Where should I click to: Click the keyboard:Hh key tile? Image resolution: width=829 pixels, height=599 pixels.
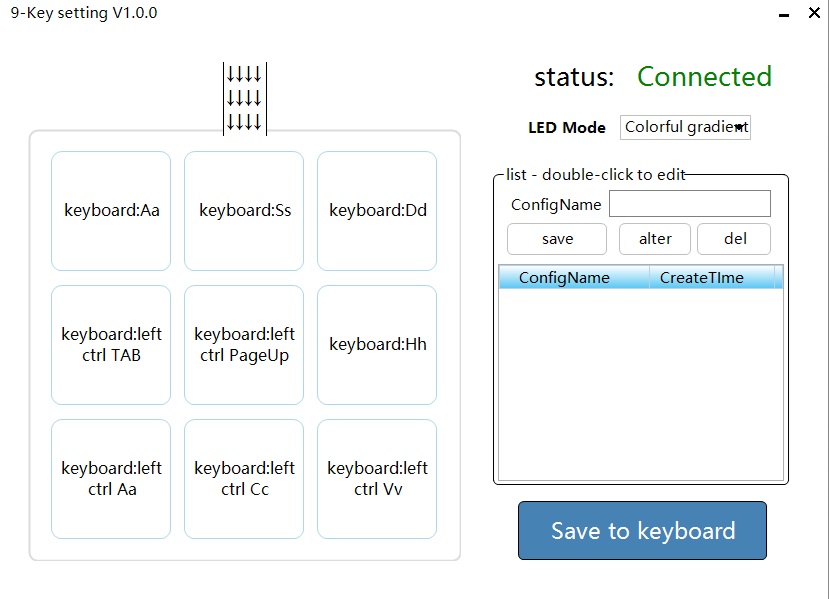[x=377, y=345]
